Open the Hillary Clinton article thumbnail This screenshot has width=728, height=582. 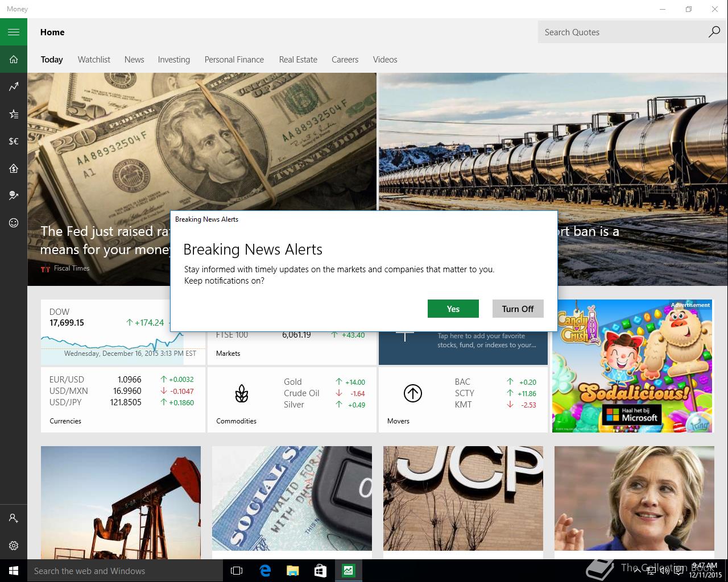[x=634, y=498]
